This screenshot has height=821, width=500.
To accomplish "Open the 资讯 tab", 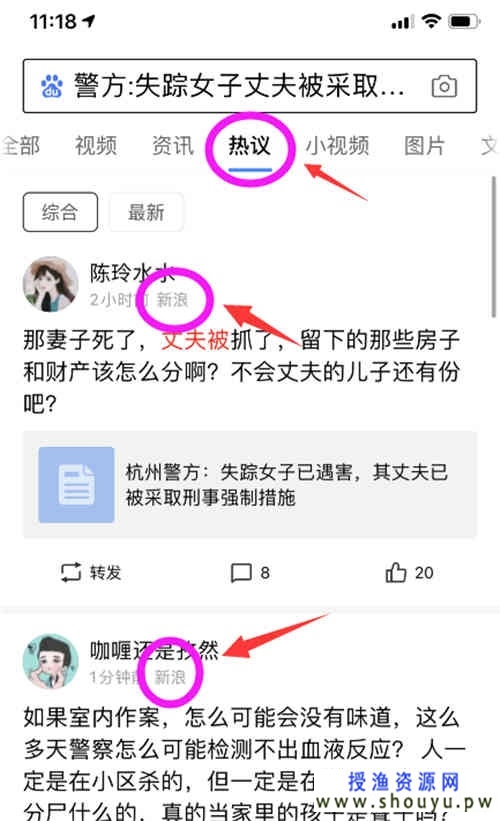I will tap(173, 146).
